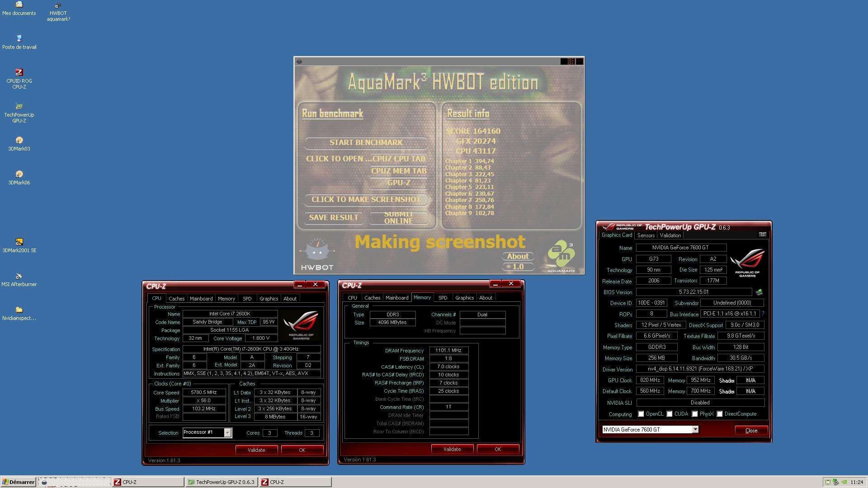Viewport: 868px width, 488px height.
Task: Click BIOS Version 5.73.22.15.01 field
Action: click(x=693, y=292)
